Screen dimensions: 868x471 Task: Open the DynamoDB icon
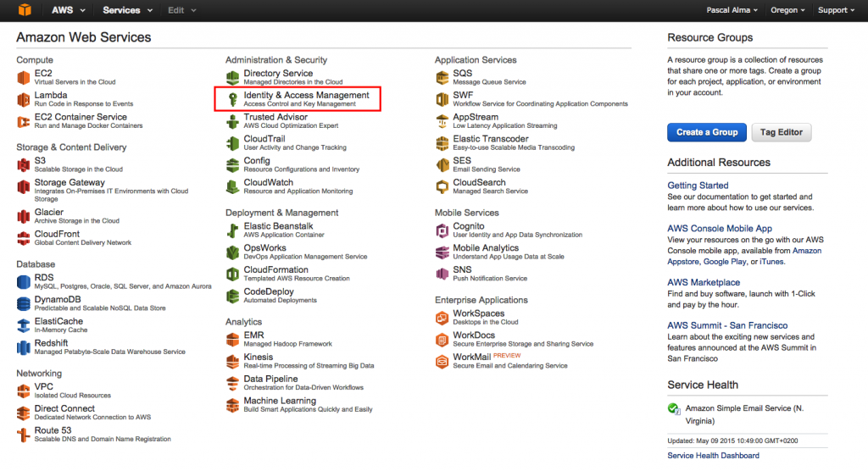point(23,304)
